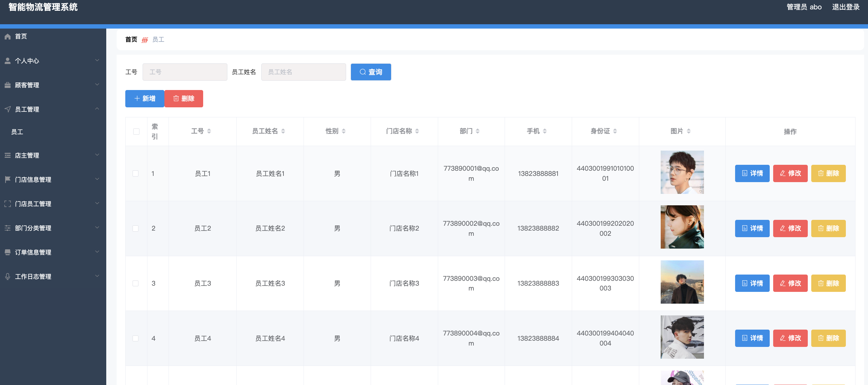Expand the 订单信息管理 menu chevron
Screen dimensions: 868x385
[97, 252]
